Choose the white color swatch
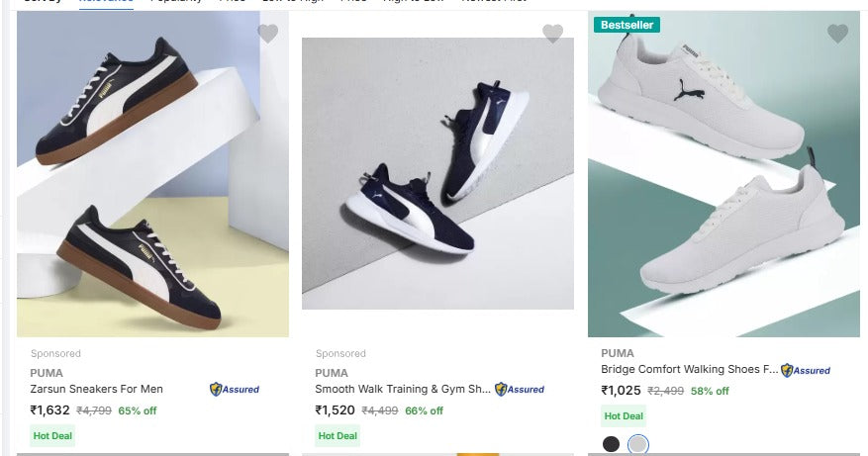 (638, 444)
